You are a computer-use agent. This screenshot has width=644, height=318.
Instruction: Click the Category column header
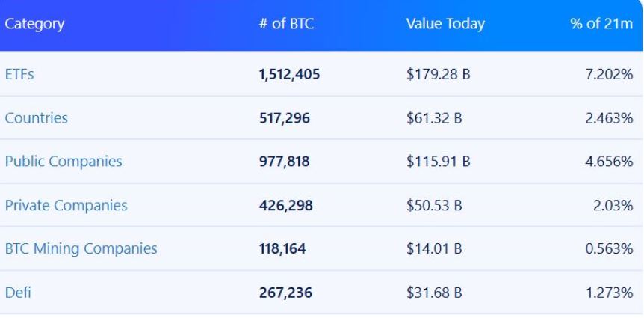[34, 24]
